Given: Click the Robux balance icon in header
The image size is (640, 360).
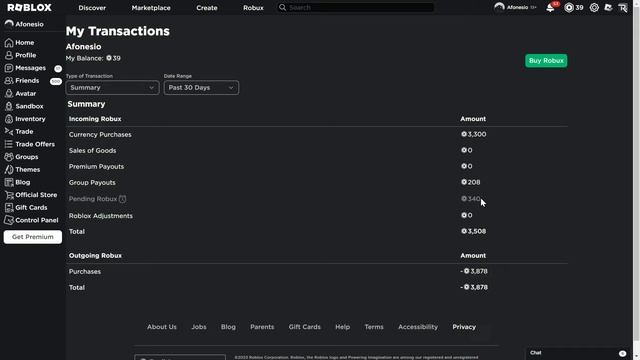Looking at the screenshot, I should pyautogui.click(x=569, y=7).
